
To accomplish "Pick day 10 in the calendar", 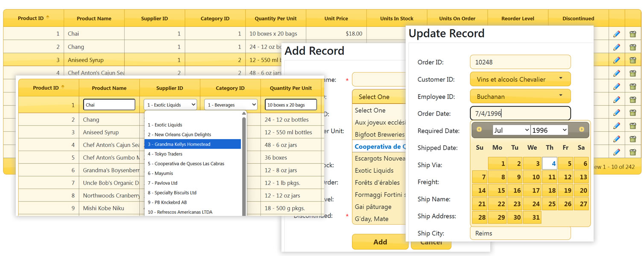I will click(532, 177).
